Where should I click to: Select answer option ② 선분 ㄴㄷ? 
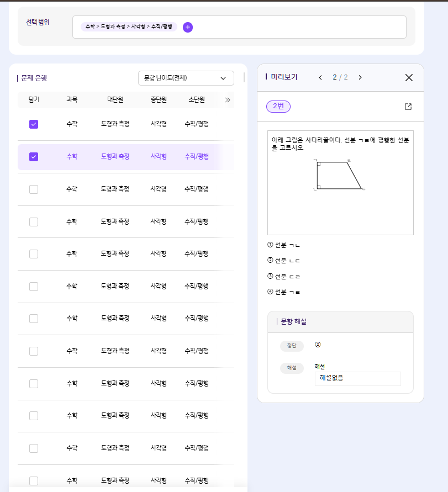coord(283,261)
